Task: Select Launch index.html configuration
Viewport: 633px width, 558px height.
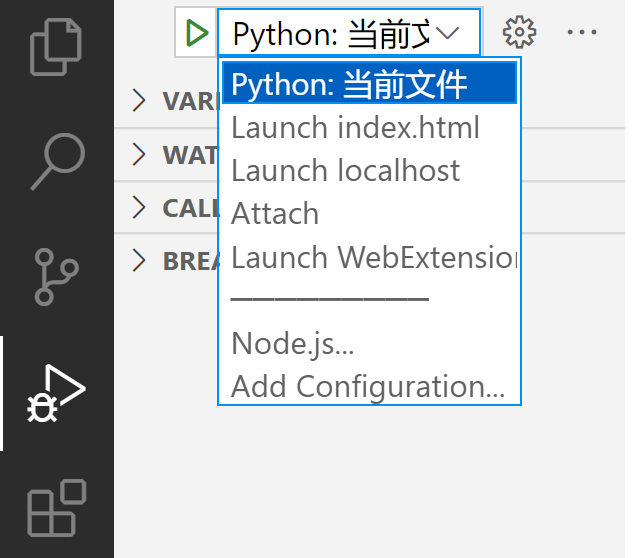Action: pos(369,127)
